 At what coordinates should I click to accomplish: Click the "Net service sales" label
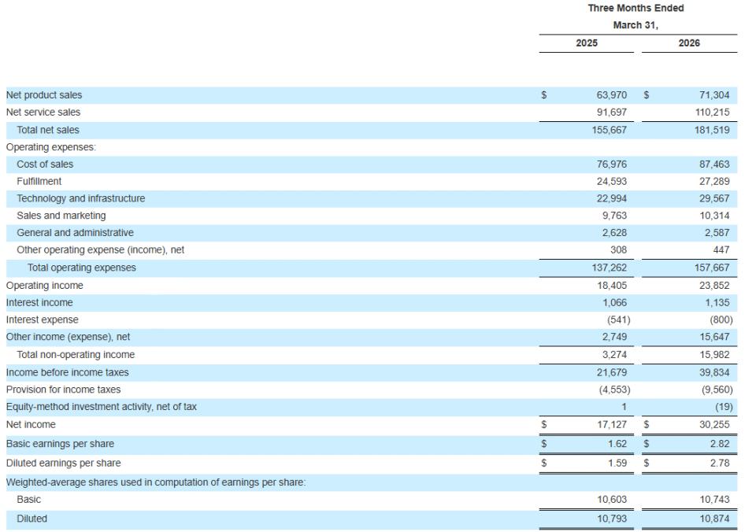coord(43,113)
